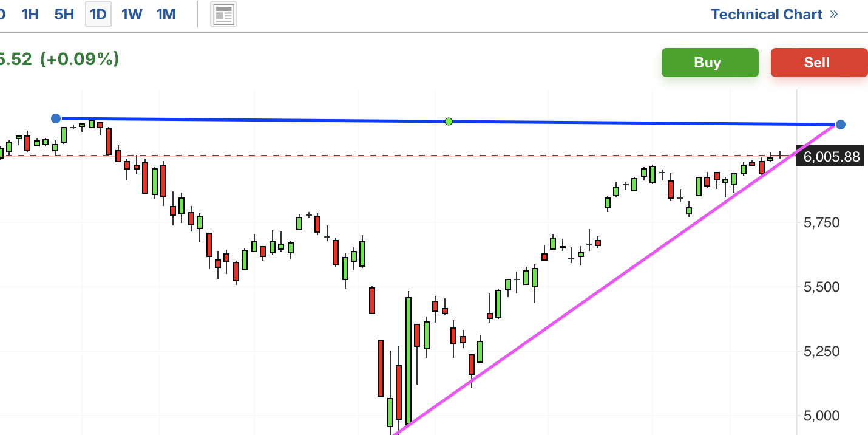868x435 pixels.
Task: Click the 6,005.88 current price label
Action: click(x=831, y=157)
